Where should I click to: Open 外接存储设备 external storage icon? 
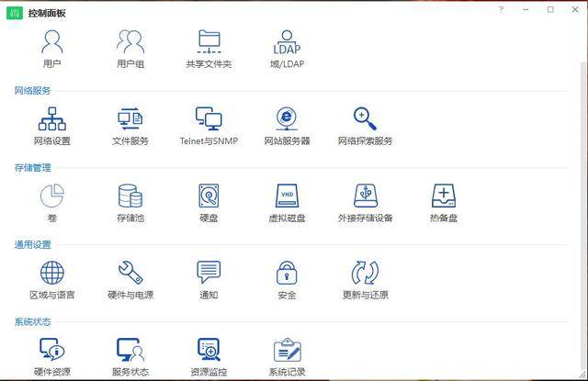tap(365, 196)
